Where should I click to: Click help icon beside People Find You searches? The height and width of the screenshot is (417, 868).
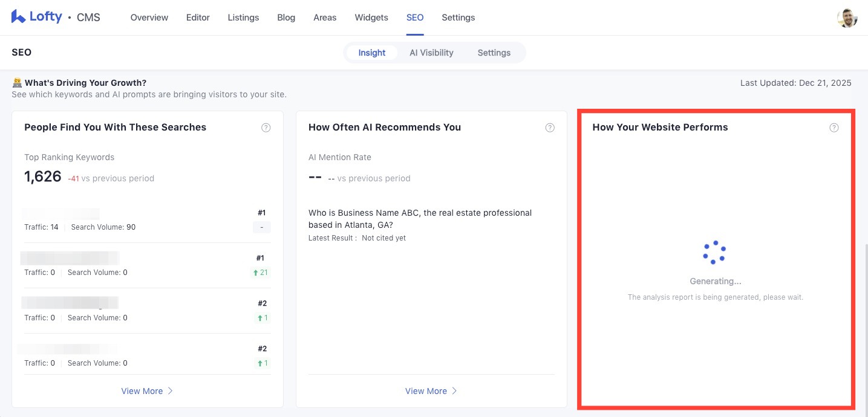[266, 128]
